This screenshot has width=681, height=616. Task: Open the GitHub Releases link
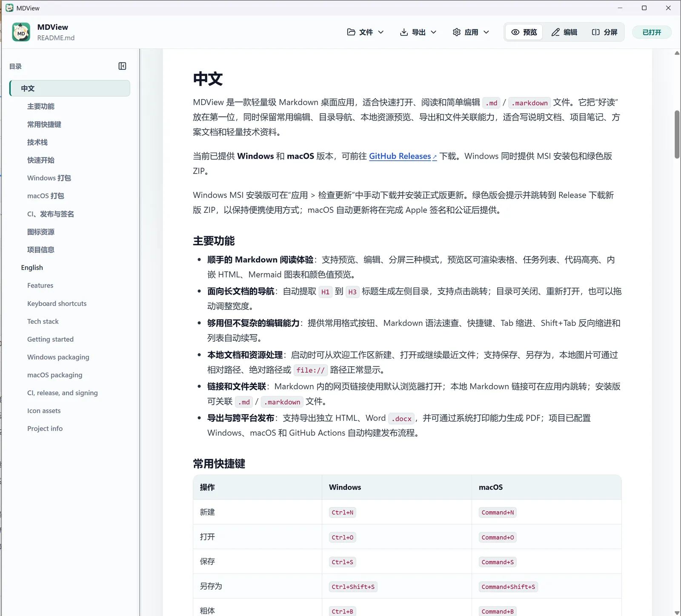403,156
